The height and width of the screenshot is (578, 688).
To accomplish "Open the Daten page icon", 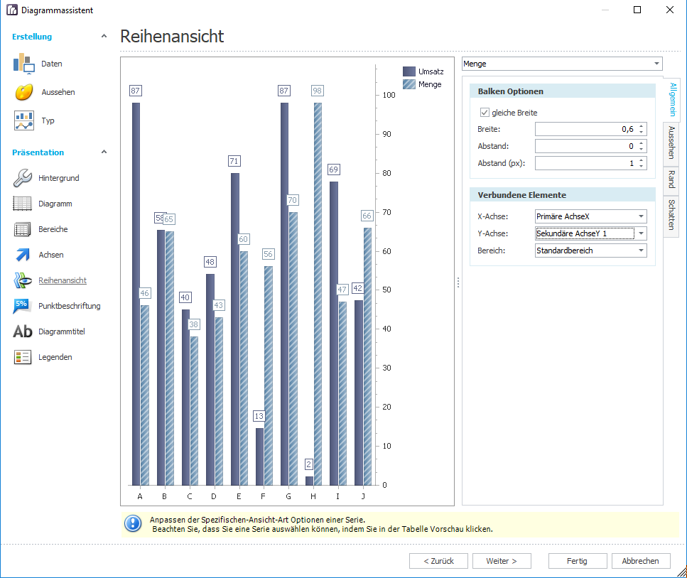I will [x=24, y=64].
